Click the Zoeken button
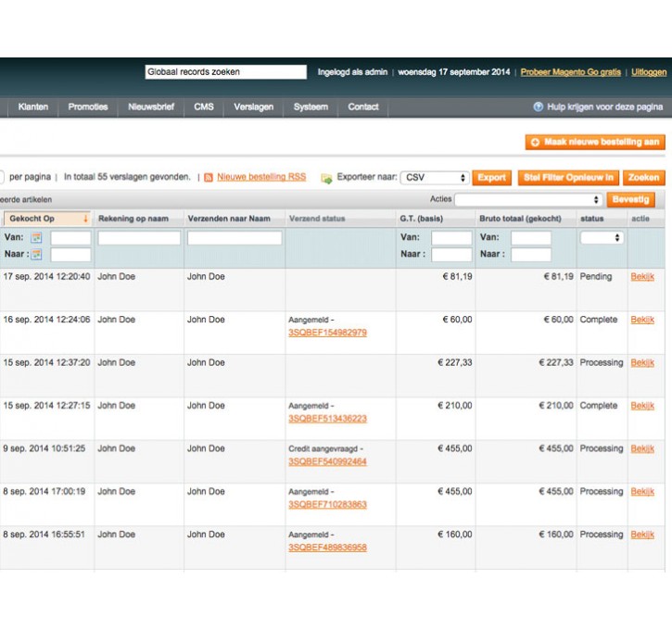The height and width of the screenshot is (630, 672). 643,178
